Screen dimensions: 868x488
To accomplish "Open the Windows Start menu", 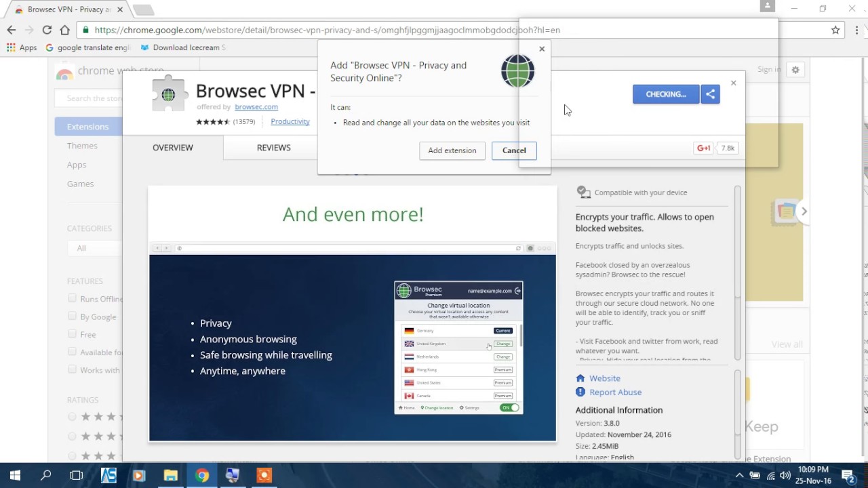I will click(x=15, y=475).
